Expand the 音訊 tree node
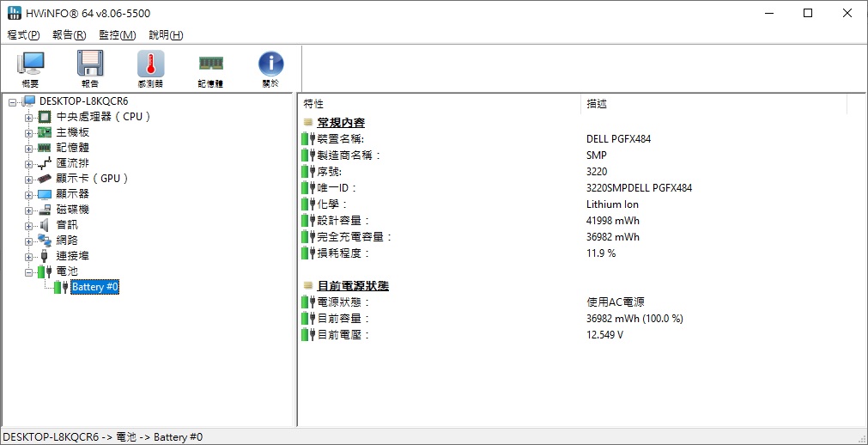 (x=29, y=226)
